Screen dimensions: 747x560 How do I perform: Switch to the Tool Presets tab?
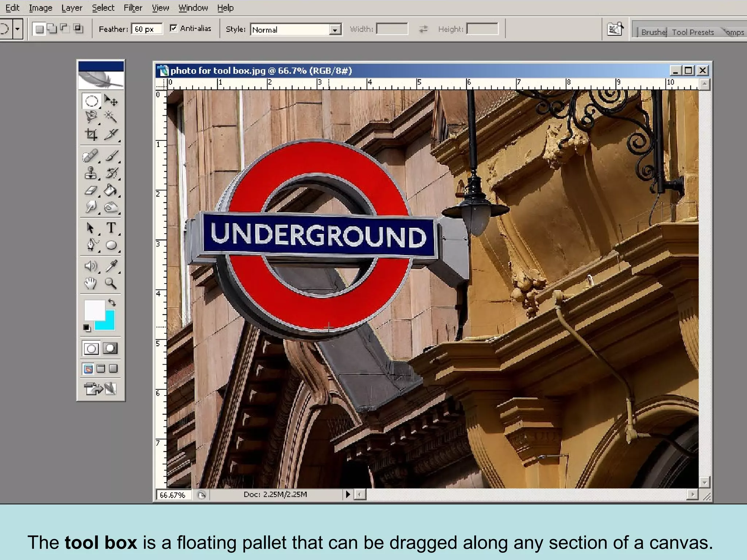pyautogui.click(x=693, y=32)
